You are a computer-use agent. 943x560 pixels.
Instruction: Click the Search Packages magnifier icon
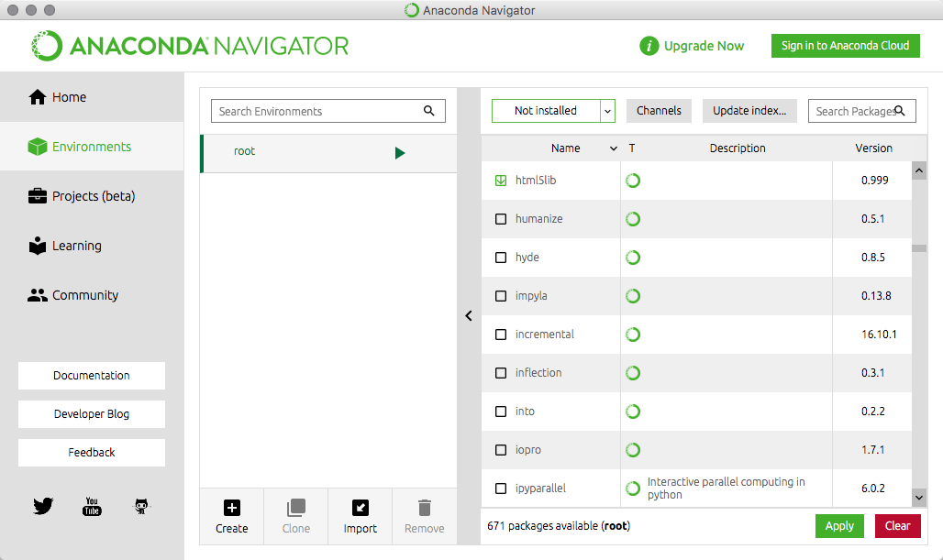900,111
